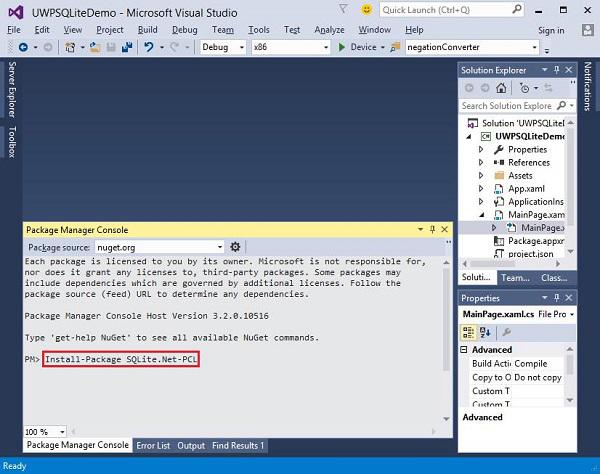This screenshot has width=600, height=474.
Task: Start debugging with the Device button
Action: tap(362, 47)
